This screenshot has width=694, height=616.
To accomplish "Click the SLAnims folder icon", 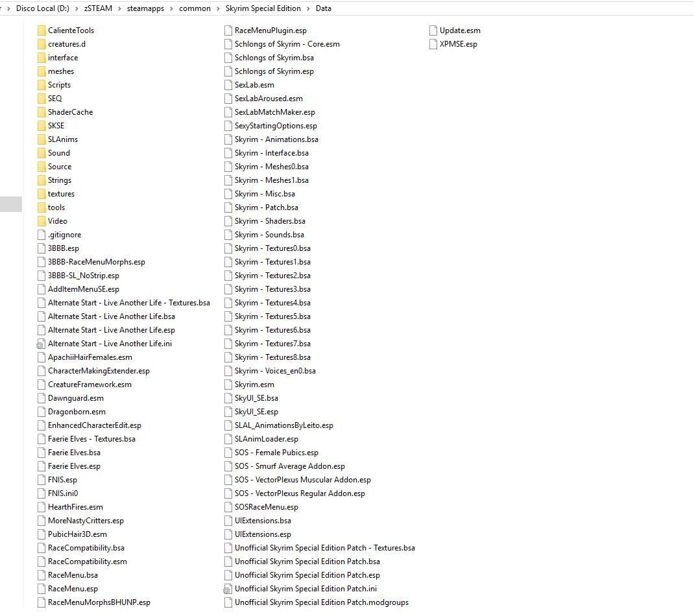I will [42, 139].
